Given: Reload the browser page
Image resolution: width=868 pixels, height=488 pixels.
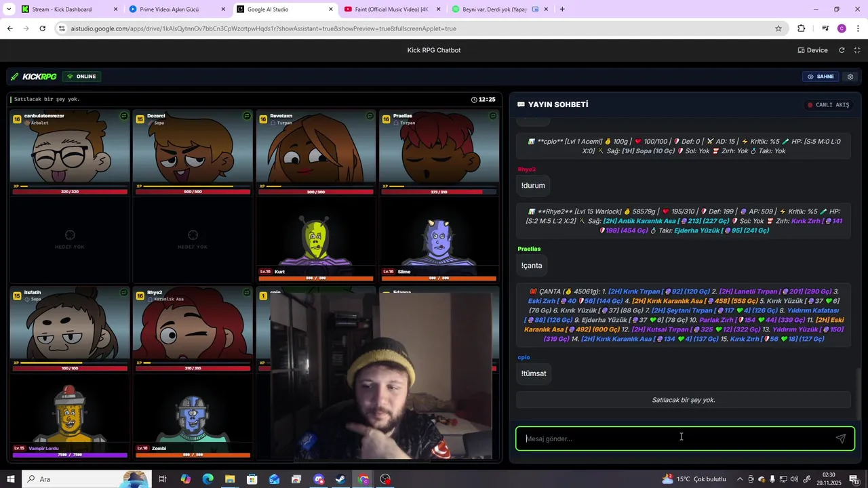Looking at the screenshot, I should pos(42,28).
